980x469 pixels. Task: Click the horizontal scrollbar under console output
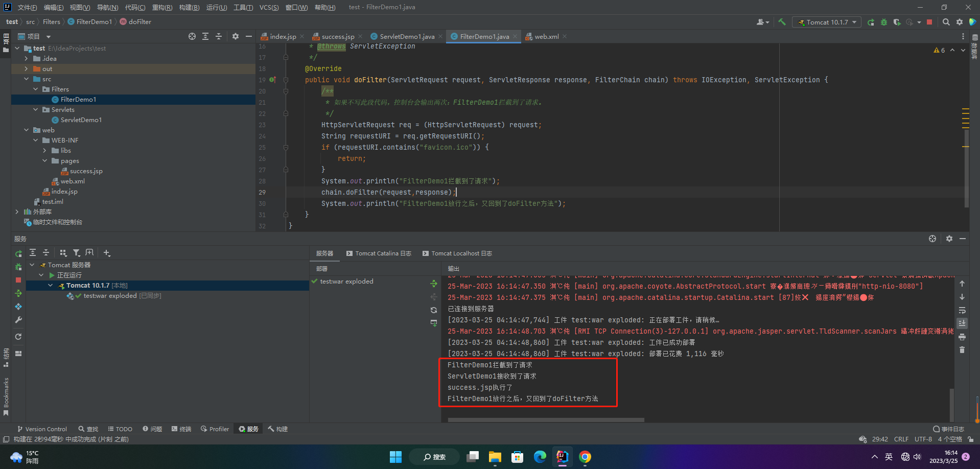pyautogui.click(x=546, y=420)
